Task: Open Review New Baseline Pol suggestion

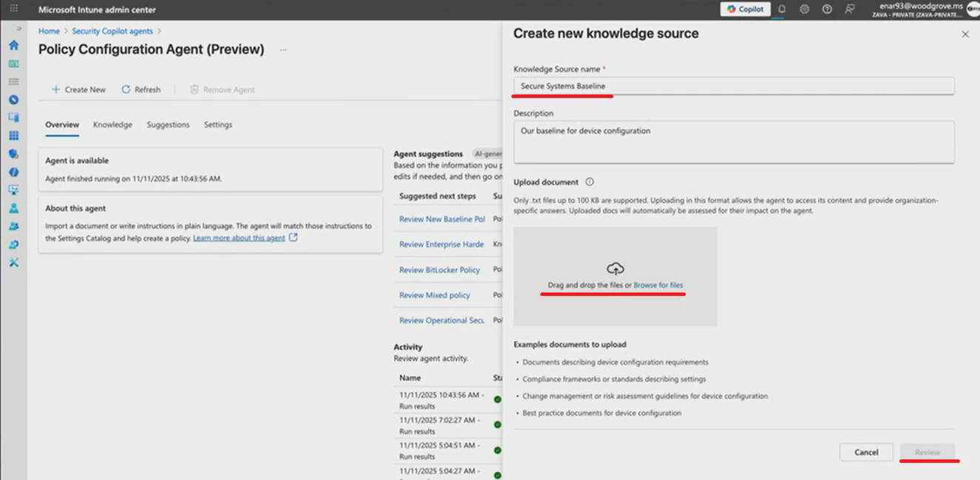Action: 442,219
